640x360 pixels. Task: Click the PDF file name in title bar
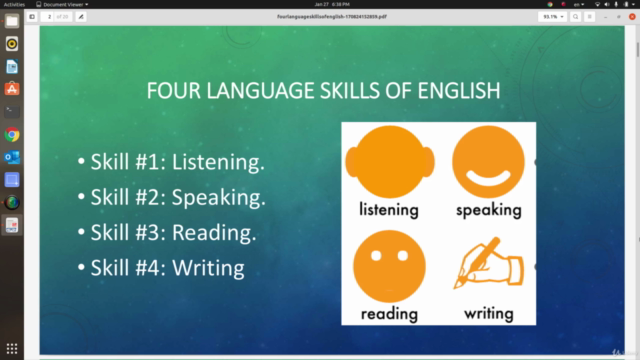332,17
